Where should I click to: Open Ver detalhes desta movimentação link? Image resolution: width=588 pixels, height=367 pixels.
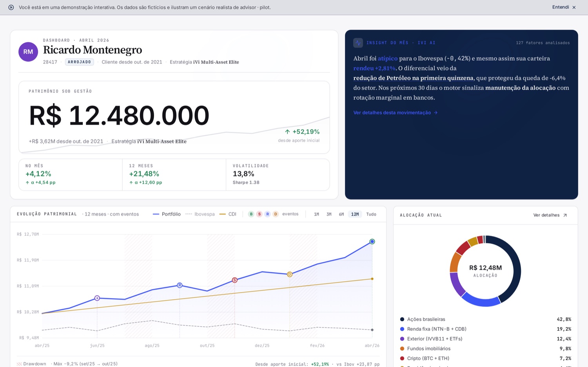click(396, 113)
